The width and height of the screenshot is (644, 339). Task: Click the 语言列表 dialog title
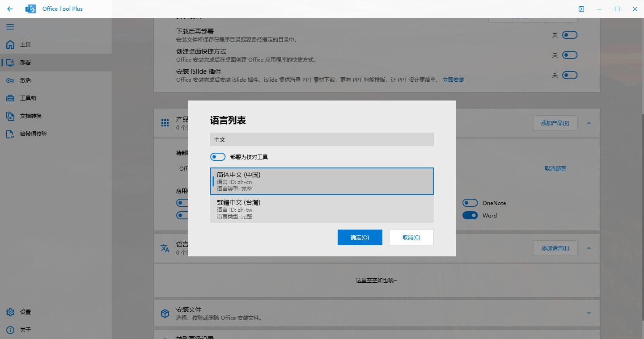228,120
